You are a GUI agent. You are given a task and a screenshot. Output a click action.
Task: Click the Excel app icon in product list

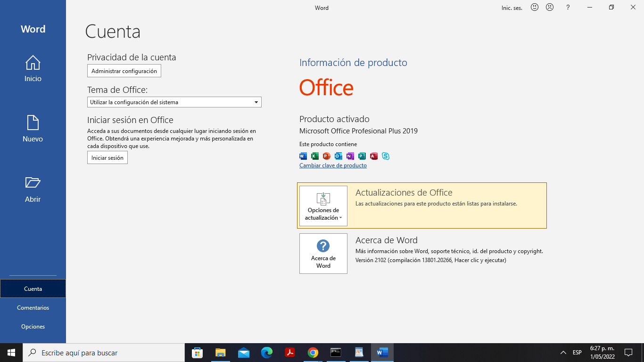[x=315, y=156]
